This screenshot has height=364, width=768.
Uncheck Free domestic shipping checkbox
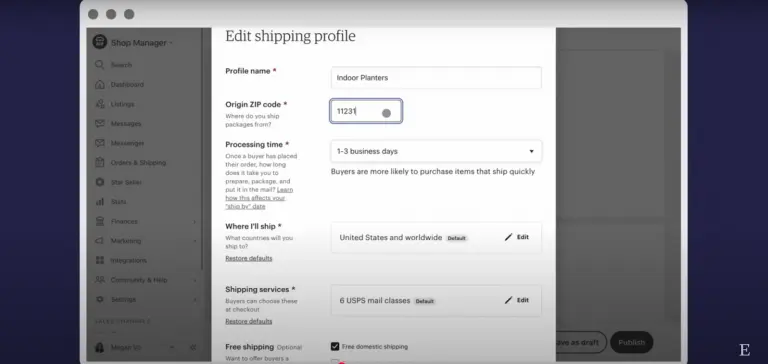click(x=335, y=346)
